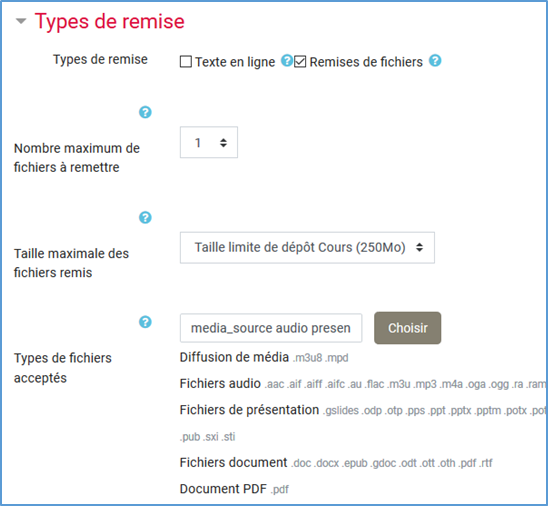Click the Fichiers document entry

click(336, 463)
